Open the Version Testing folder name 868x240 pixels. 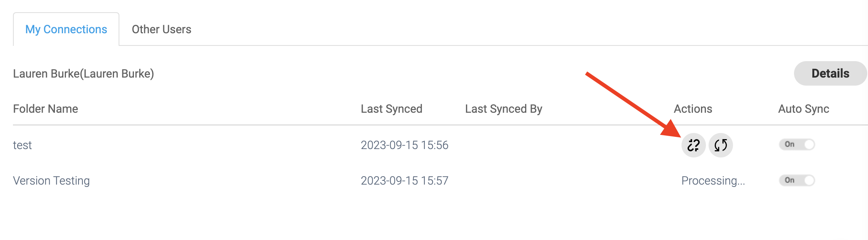[x=51, y=181]
